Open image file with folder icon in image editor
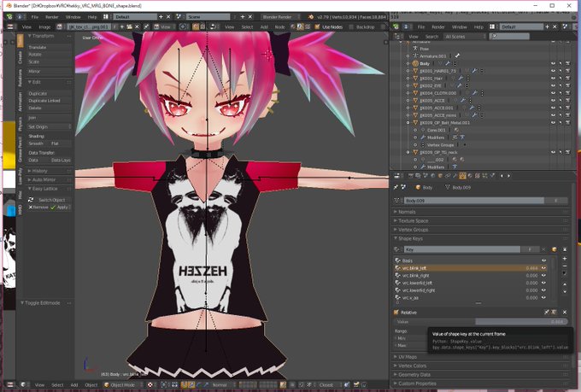581x392 pixels. tap(129, 26)
